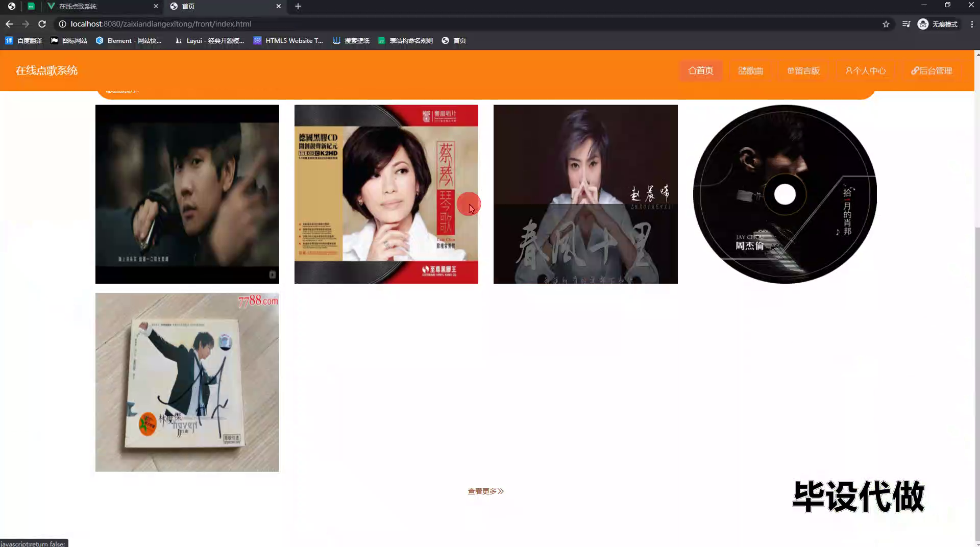
Task: Click the 查看更多 link
Action: click(x=486, y=491)
